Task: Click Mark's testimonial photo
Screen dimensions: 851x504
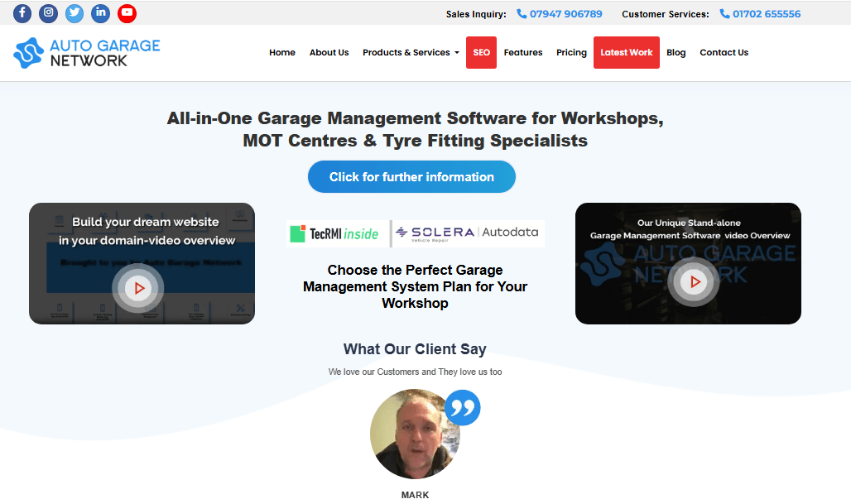Action: click(x=414, y=434)
